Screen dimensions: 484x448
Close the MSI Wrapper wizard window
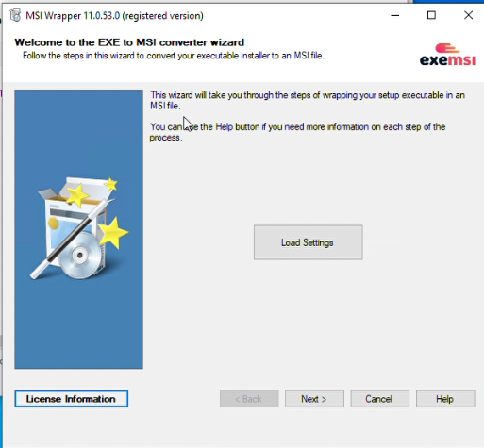(468, 15)
